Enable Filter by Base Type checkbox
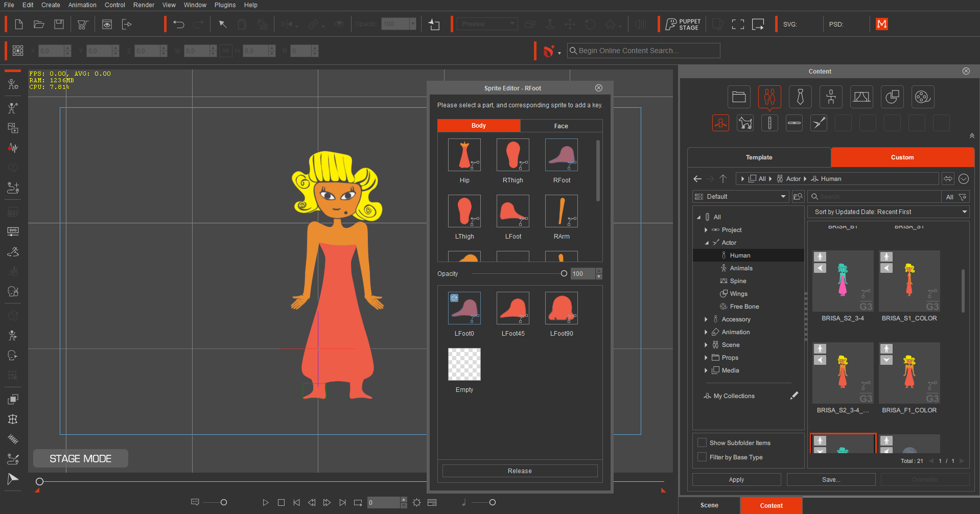The image size is (980, 514). 702,457
